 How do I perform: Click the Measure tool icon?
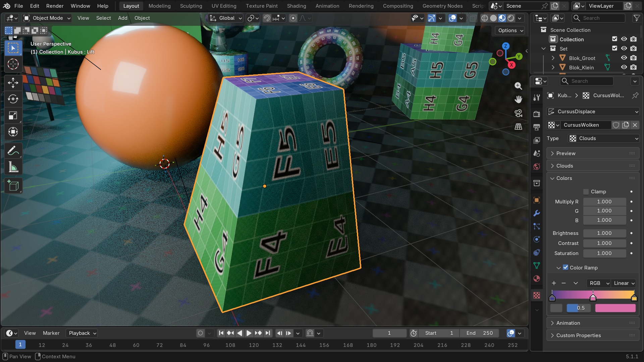click(x=13, y=167)
